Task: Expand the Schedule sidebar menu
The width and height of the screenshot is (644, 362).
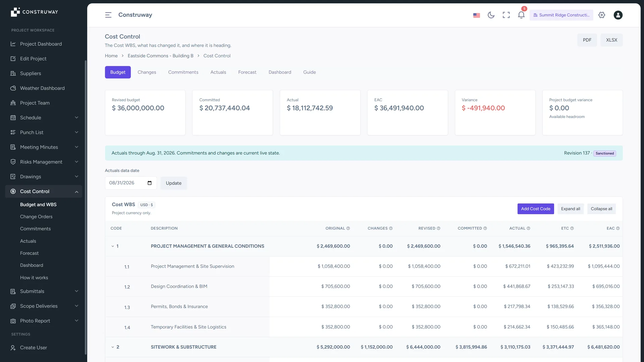Action: [x=44, y=118]
